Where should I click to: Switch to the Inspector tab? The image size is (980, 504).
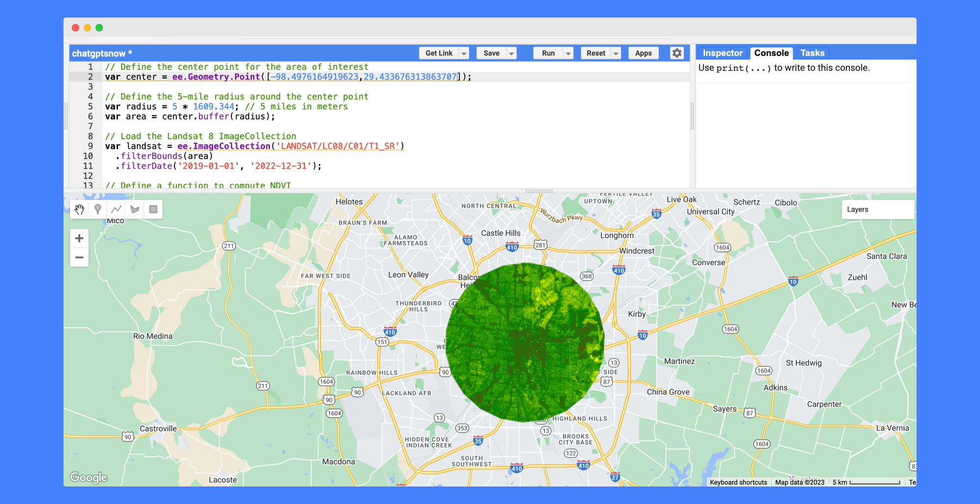722,53
